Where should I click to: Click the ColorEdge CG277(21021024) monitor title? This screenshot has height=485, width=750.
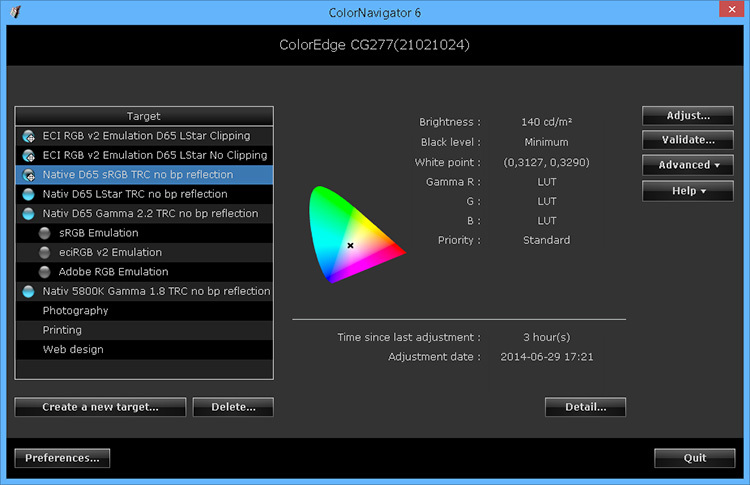coord(375,45)
